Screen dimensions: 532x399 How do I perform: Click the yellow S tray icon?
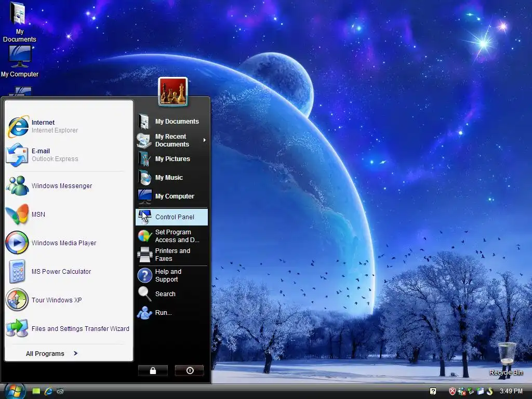[x=490, y=391]
